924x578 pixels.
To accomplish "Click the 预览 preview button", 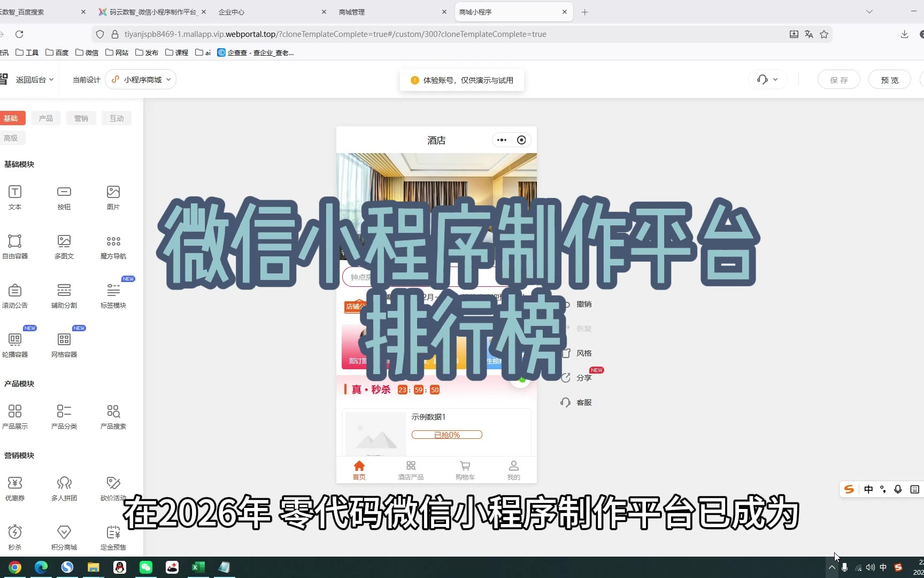I will tap(890, 80).
